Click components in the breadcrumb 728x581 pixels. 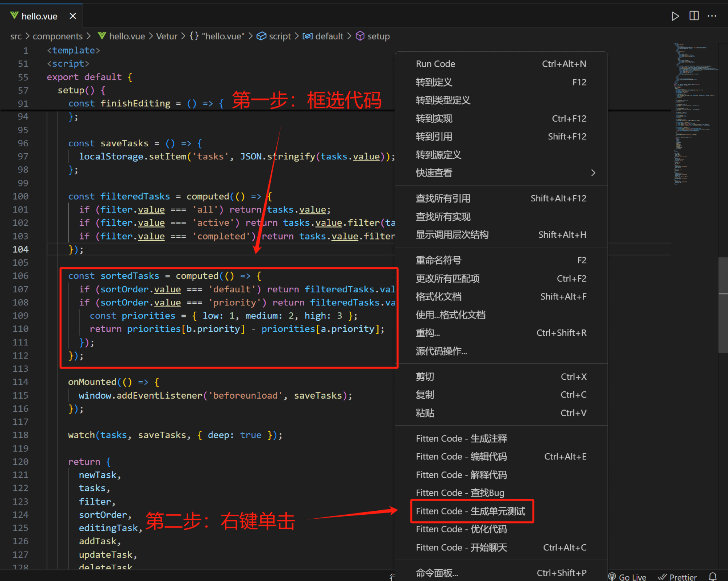tap(58, 36)
